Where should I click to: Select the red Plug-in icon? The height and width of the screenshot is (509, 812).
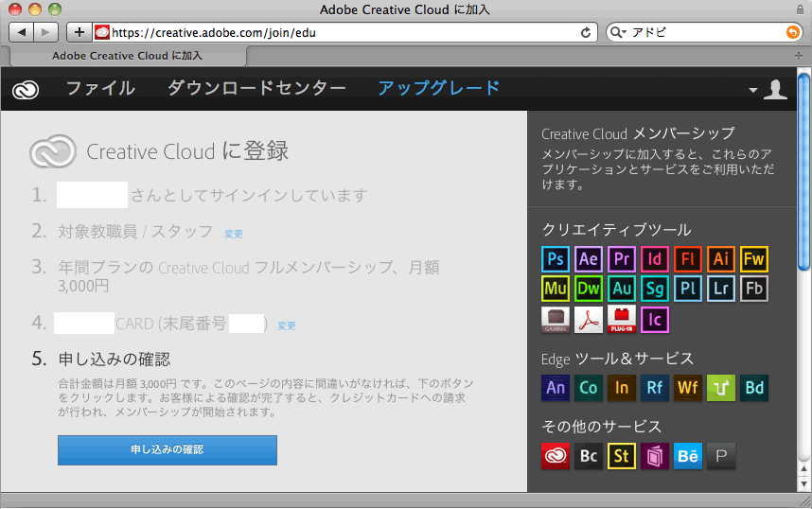(622, 320)
